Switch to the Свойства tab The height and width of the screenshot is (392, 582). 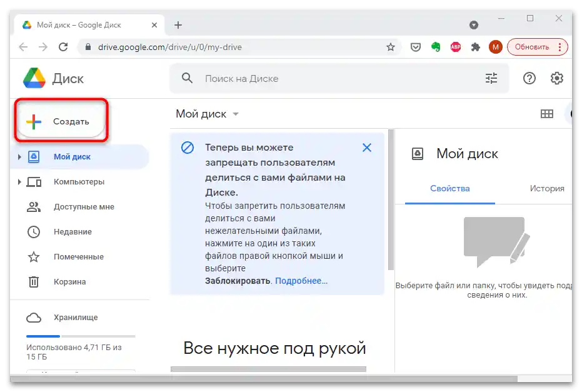point(450,189)
